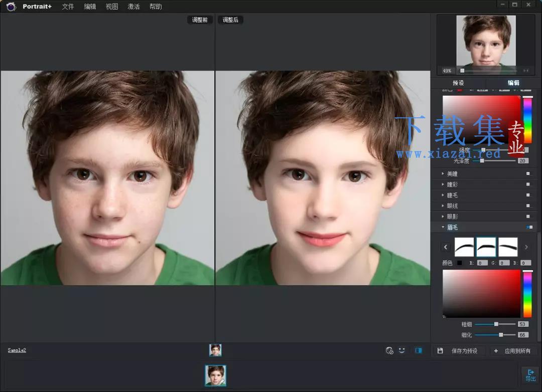Click the 光泽度 value box showing 20
This screenshot has width=542, height=392.
523,161
